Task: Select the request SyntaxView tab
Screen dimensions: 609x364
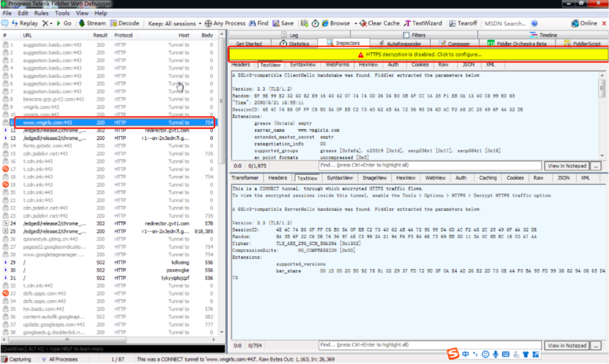Action: 303,65
